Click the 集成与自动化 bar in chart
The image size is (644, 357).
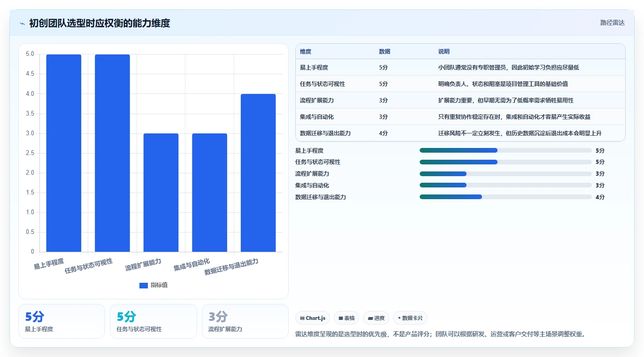click(x=209, y=193)
